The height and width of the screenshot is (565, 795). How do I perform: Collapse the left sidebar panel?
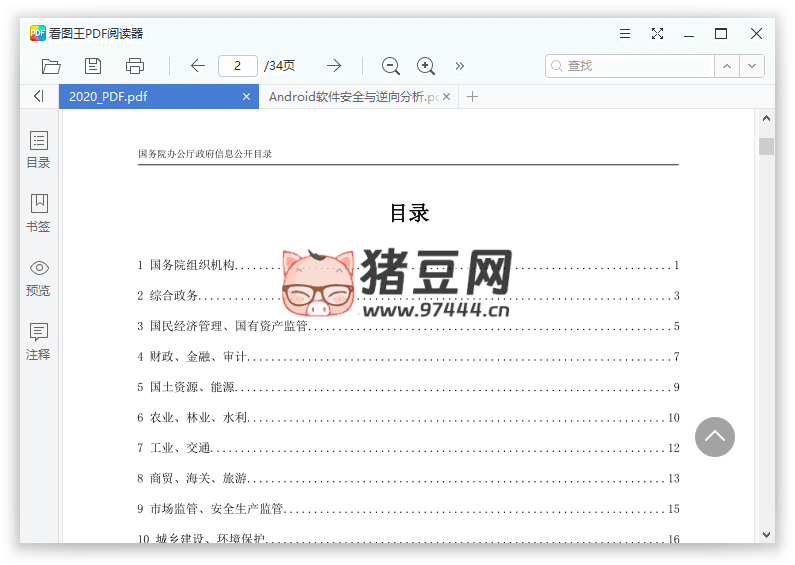(x=38, y=97)
